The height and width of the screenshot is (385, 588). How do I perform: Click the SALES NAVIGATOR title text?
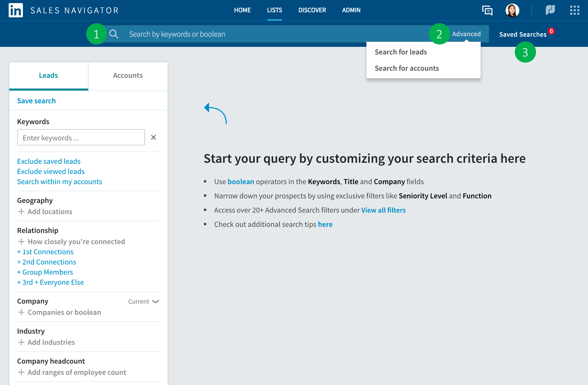[x=74, y=10]
